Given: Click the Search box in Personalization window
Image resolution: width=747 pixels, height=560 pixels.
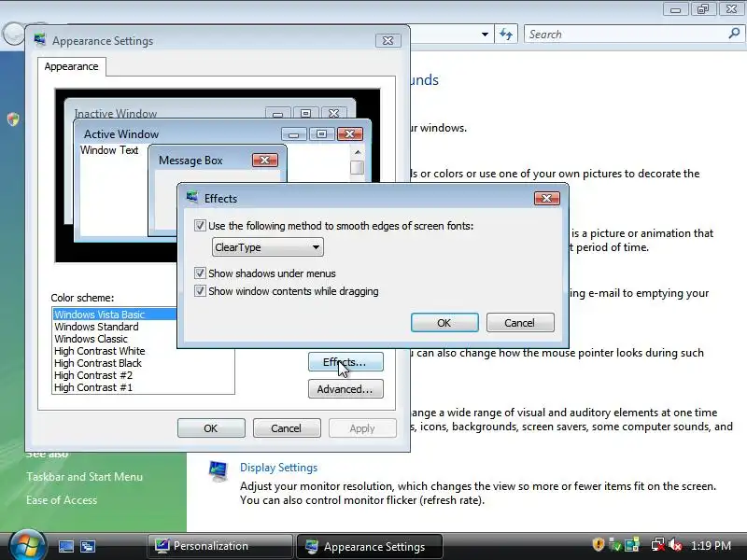Looking at the screenshot, I should (x=627, y=35).
